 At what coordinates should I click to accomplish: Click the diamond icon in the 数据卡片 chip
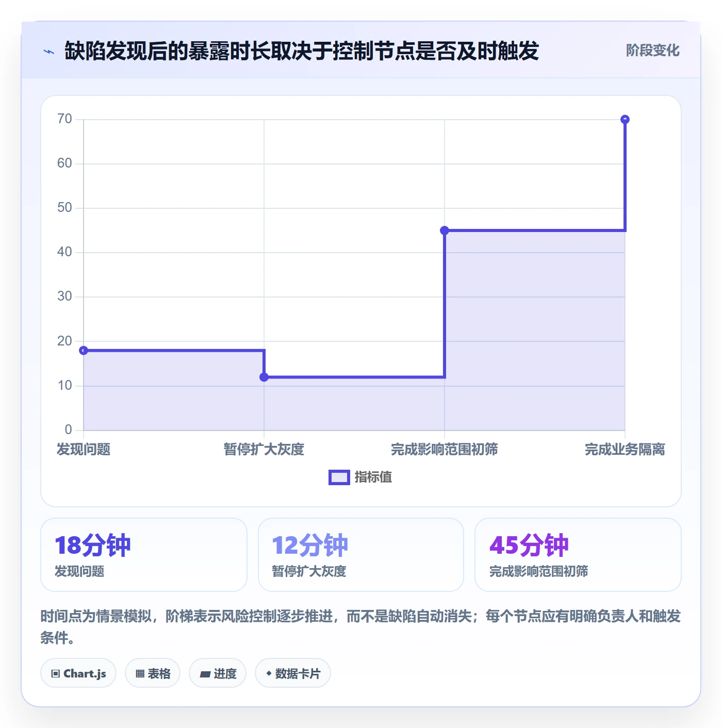pyautogui.click(x=269, y=673)
